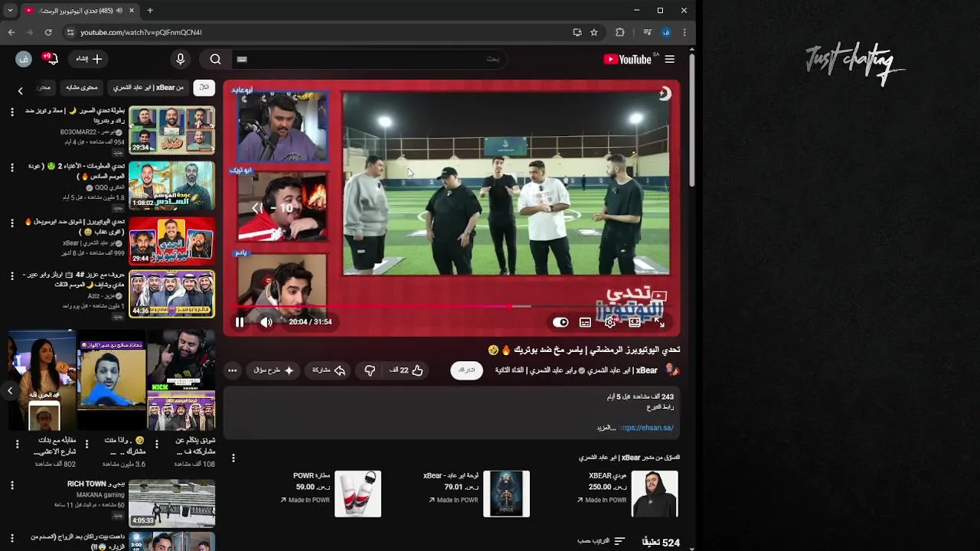
Task: Select the 'الكل' filter chip
Action: point(204,88)
